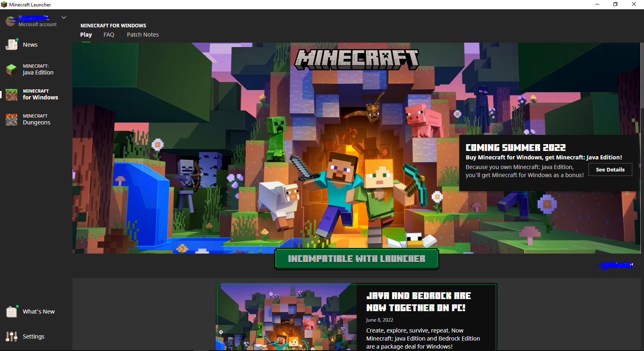Select the Minecraft Java Edition grass block icon
The width and height of the screenshot is (644, 351).
click(12, 70)
